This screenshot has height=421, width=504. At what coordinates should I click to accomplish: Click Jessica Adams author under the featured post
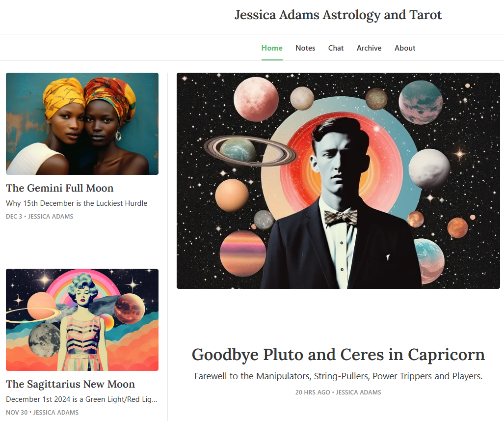(358, 393)
